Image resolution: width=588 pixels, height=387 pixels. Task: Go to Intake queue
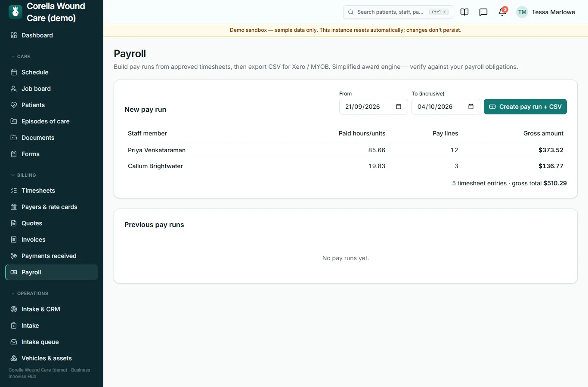[52, 342]
